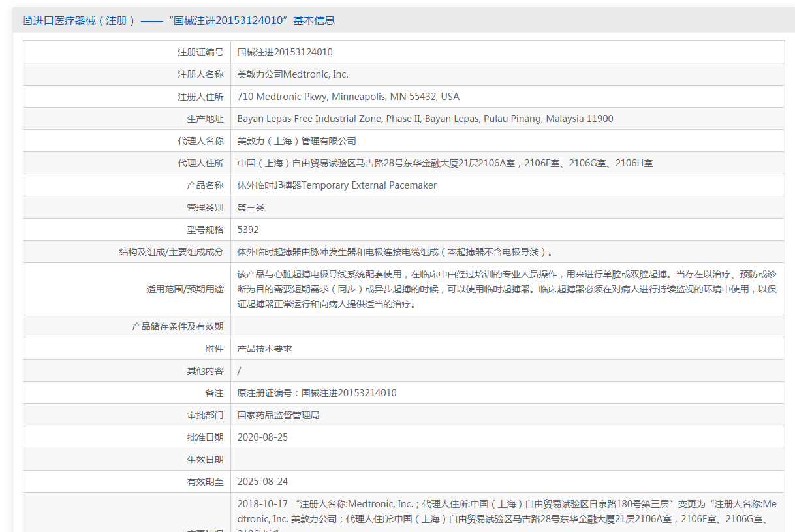
Task: Select original number 原注册证编号：国械注进20153214010
Action: coord(317,393)
